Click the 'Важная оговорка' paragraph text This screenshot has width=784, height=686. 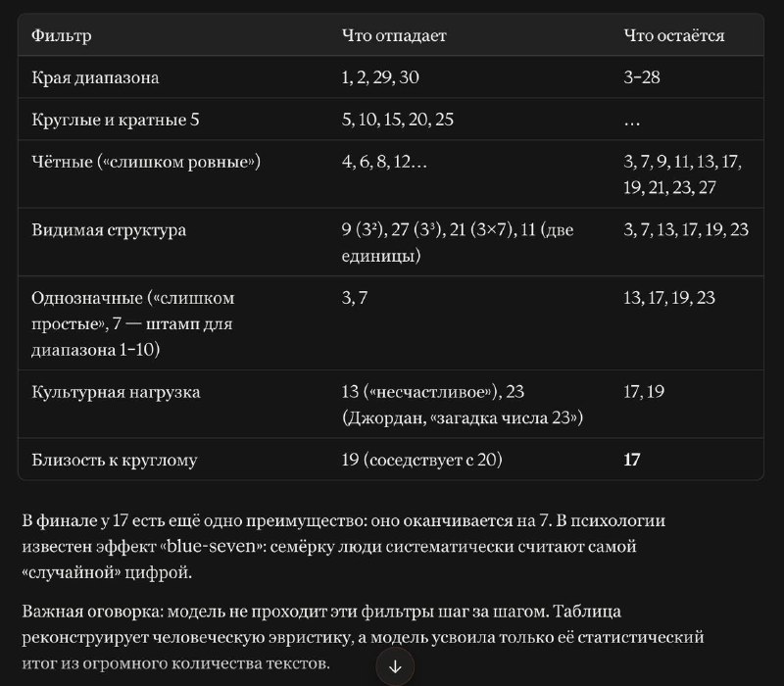(x=363, y=637)
